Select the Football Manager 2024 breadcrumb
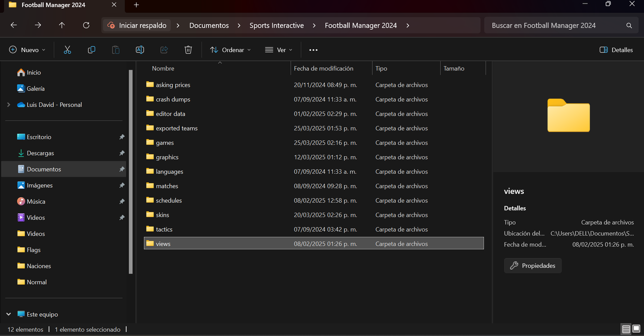 361,25
